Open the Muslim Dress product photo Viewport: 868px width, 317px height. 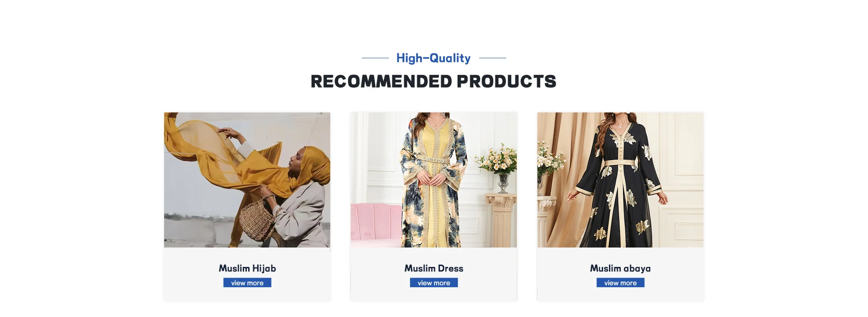click(434, 180)
